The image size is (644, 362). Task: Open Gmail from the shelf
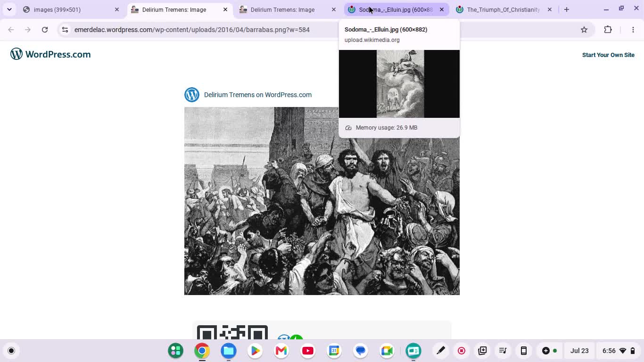281,351
